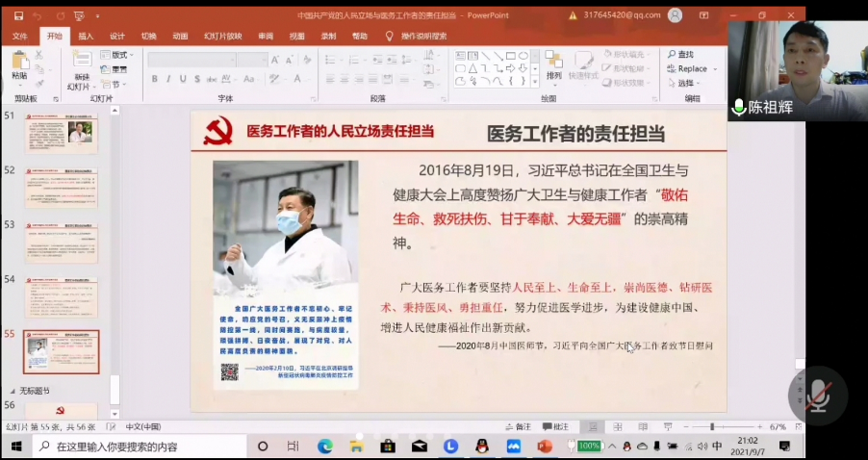Decrease font size with the smaller A
Image resolution: width=868 pixels, height=460 pixels.
click(x=289, y=60)
